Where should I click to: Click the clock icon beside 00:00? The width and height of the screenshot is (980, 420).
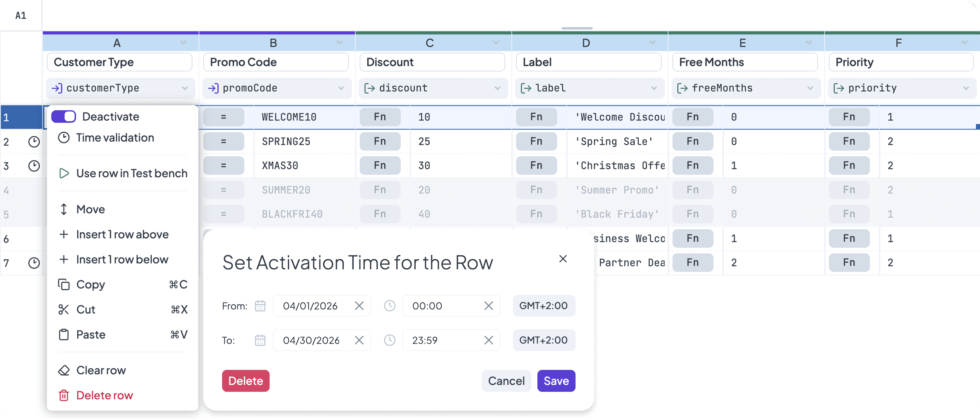tap(389, 306)
